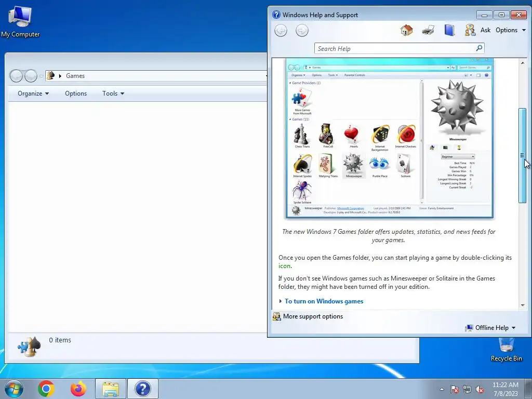532x399 pixels.
Task: Click the search magnifier in Search Help
Action: coord(479,48)
